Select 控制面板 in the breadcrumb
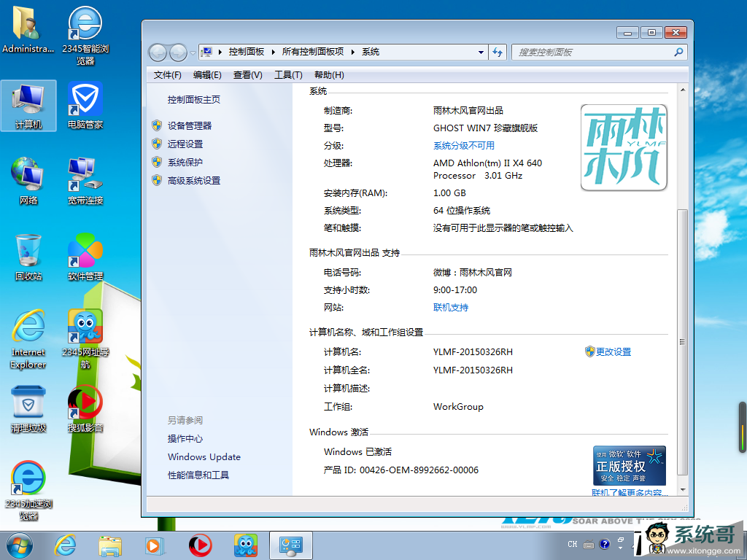747x560 pixels. [x=247, y=52]
